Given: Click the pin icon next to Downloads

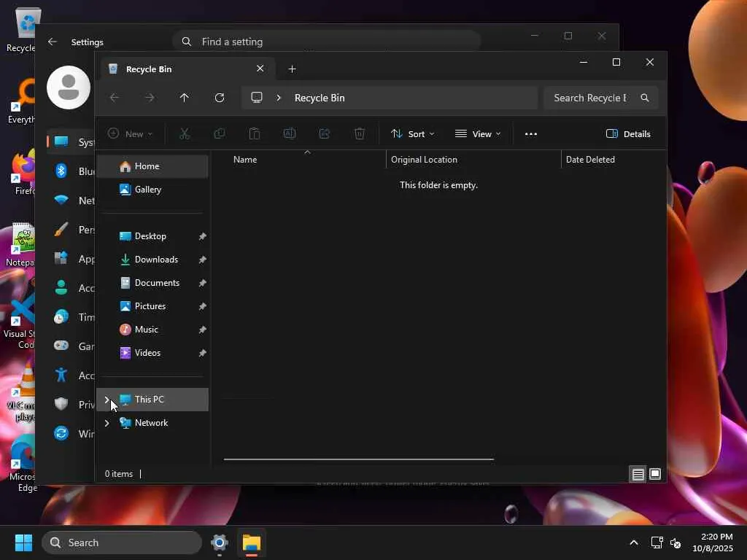Looking at the screenshot, I should (203, 260).
